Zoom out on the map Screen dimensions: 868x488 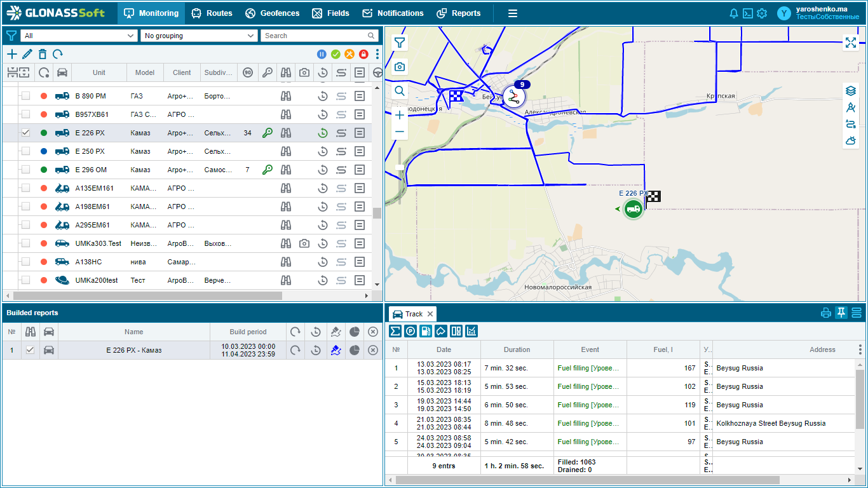[x=400, y=132]
